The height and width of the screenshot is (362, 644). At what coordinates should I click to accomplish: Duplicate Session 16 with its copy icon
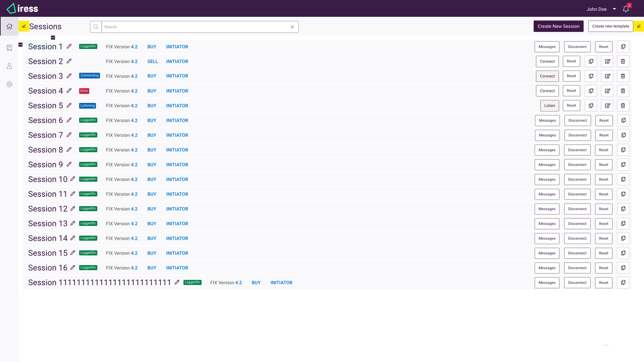click(623, 268)
